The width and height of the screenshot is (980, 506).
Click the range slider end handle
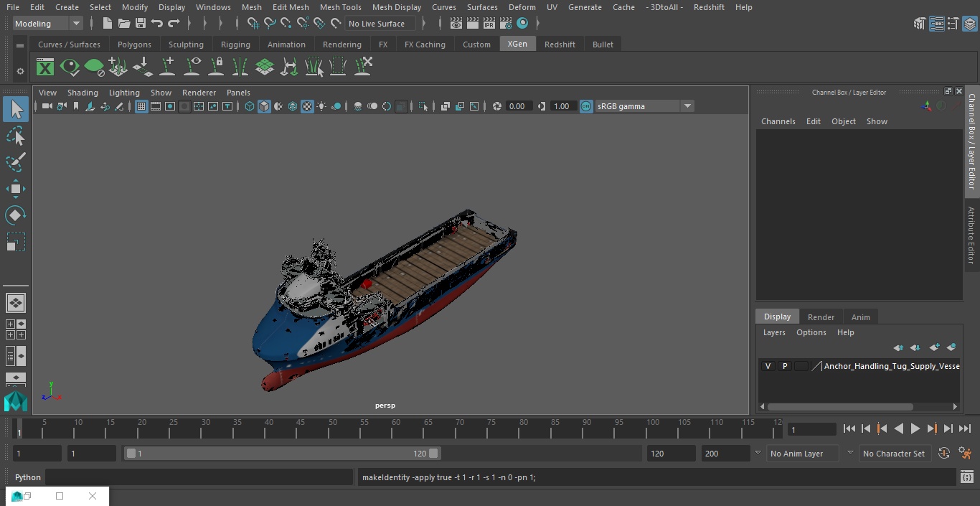pos(433,454)
